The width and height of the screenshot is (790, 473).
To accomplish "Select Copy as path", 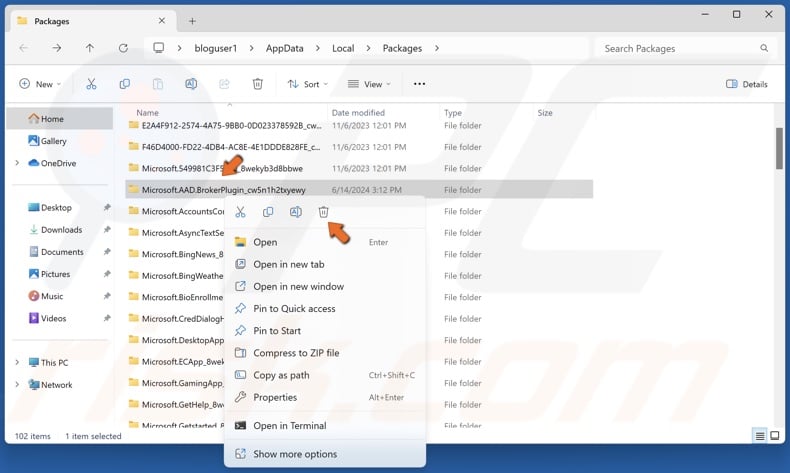I will (324, 375).
